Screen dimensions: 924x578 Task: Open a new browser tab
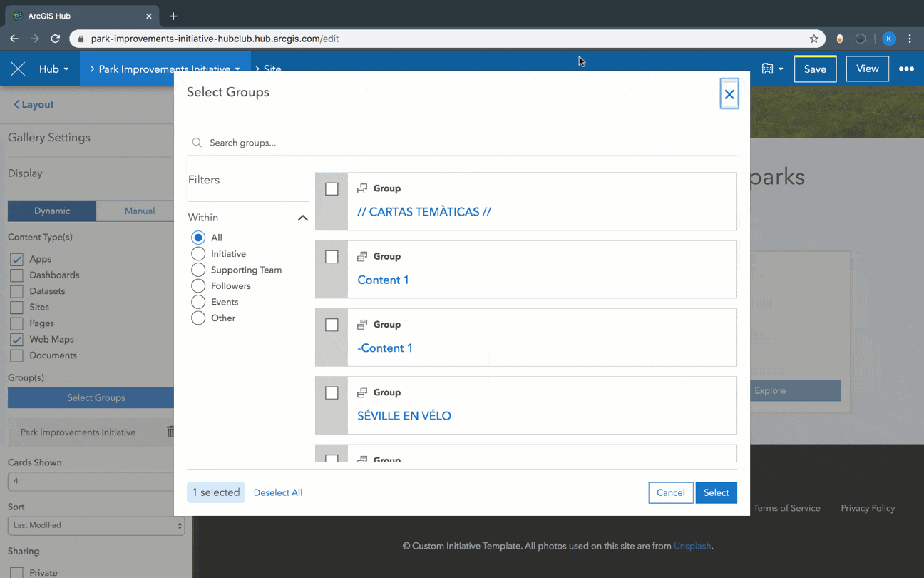(173, 16)
